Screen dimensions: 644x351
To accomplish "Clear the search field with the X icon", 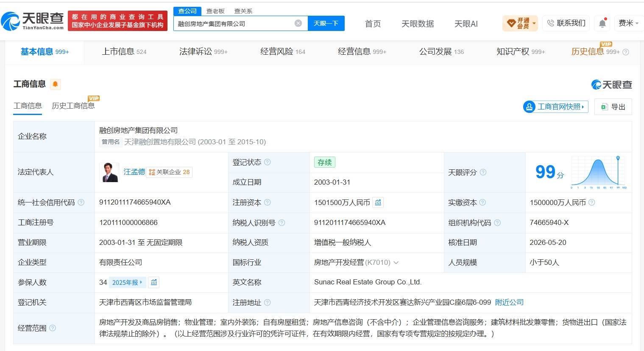I will [x=298, y=23].
